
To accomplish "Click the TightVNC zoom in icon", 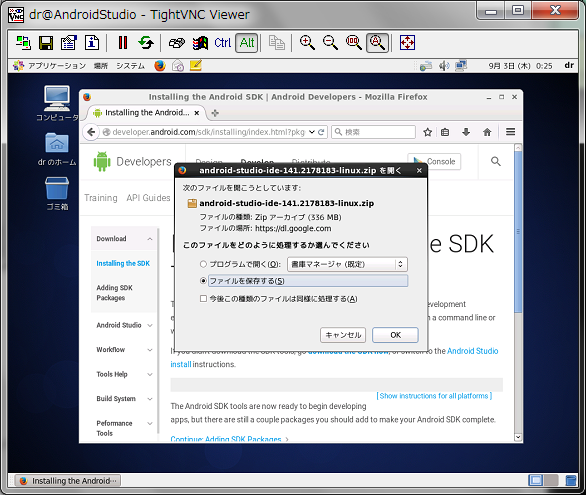I will (x=307, y=43).
